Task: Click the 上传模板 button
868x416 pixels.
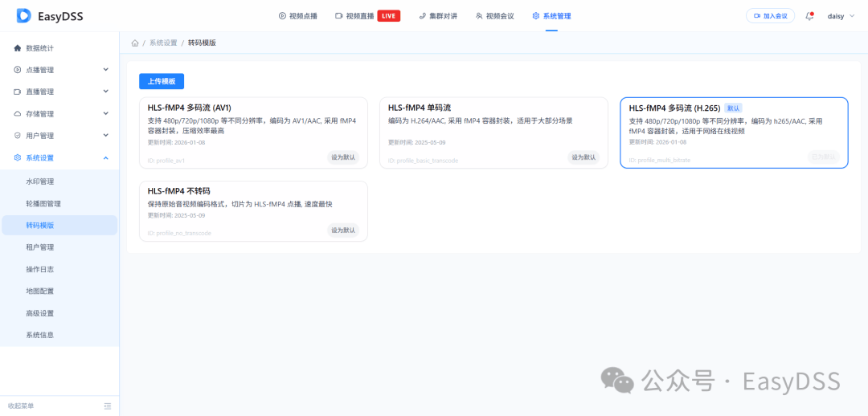Action: [161, 81]
